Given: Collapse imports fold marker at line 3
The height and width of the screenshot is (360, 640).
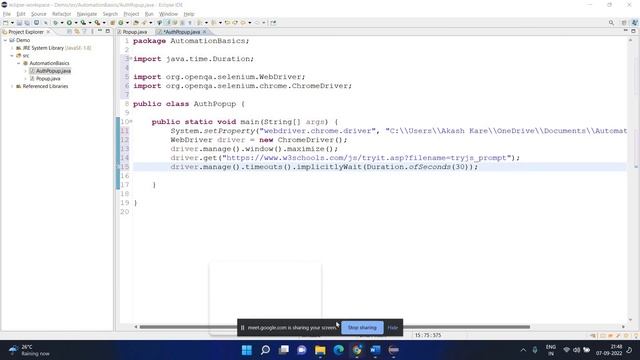Looking at the screenshot, I should pyautogui.click(x=131, y=58).
